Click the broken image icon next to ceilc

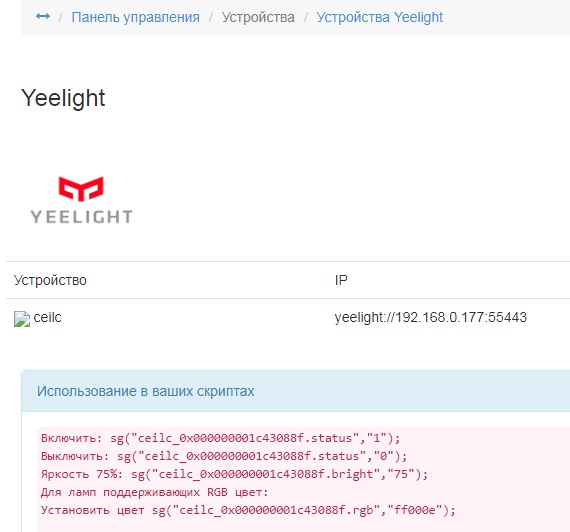coord(22,319)
